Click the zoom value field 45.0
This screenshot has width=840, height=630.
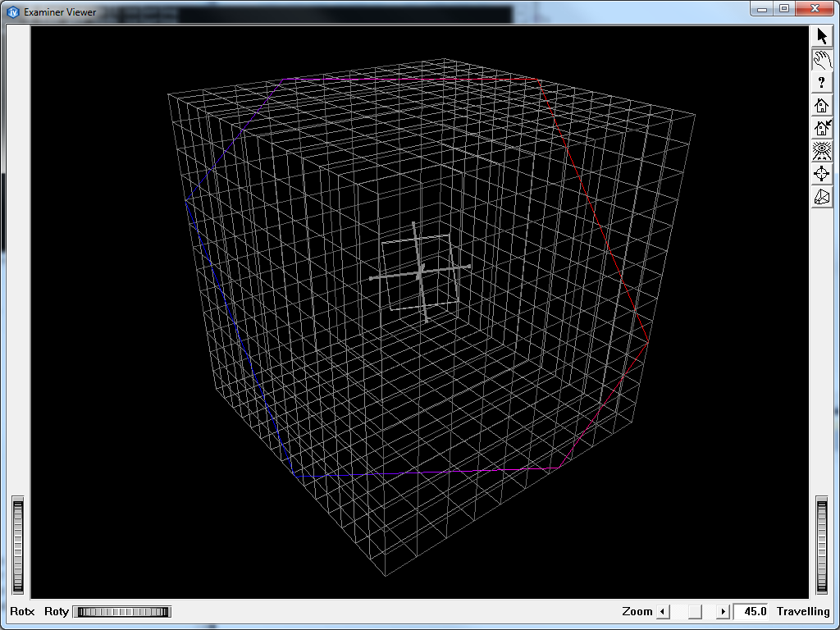coord(752,611)
